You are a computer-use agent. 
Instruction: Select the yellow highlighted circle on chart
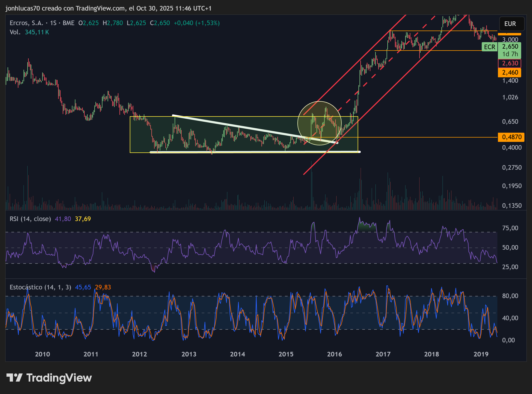320,123
